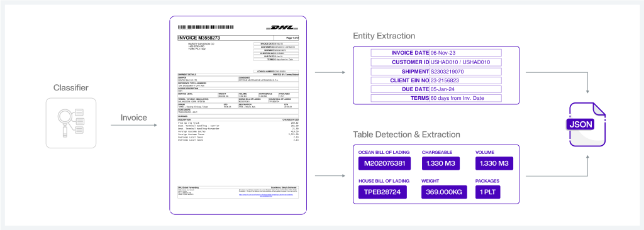The height and width of the screenshot is (230, 644).
Task: Click the '369.000KG' weight badge
Action: click(x=445, y=192)
